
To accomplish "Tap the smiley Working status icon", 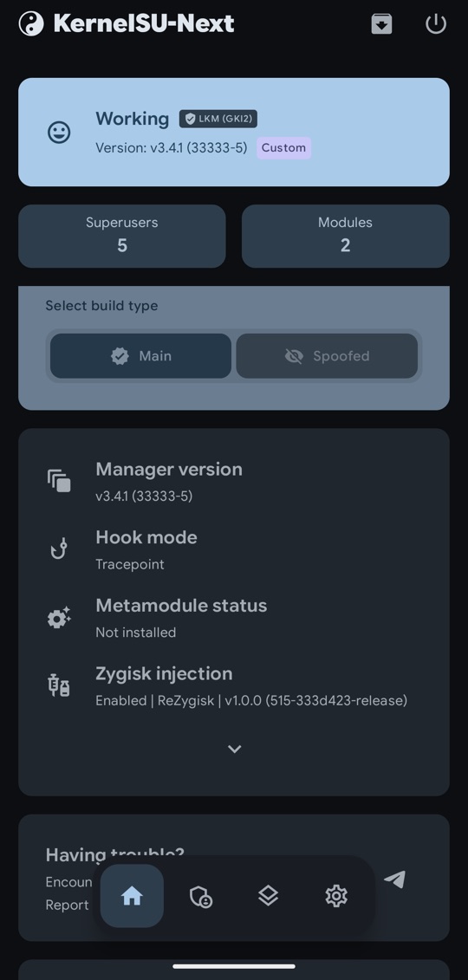I will click(59, 133).
